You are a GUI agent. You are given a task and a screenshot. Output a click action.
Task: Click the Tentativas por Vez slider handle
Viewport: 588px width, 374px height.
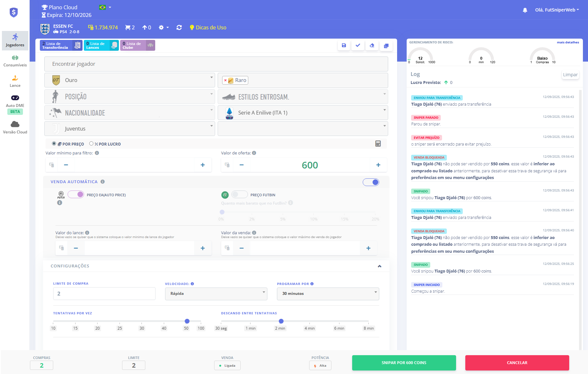click(x=187, y=321)
